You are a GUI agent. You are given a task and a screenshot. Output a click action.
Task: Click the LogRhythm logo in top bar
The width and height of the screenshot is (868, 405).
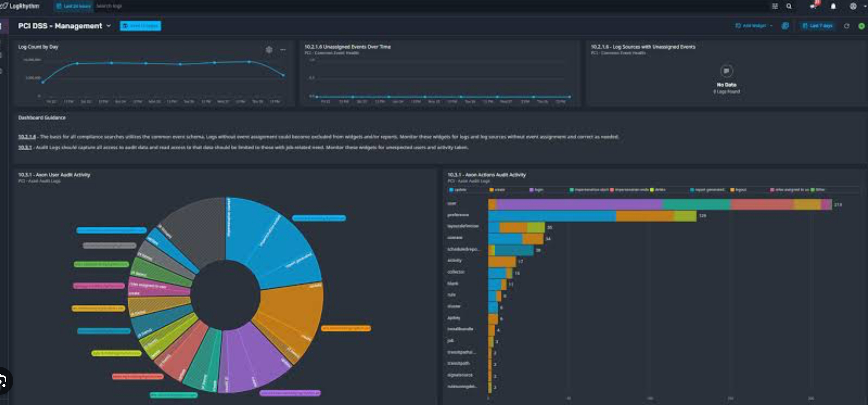click(x=20, y=6)
